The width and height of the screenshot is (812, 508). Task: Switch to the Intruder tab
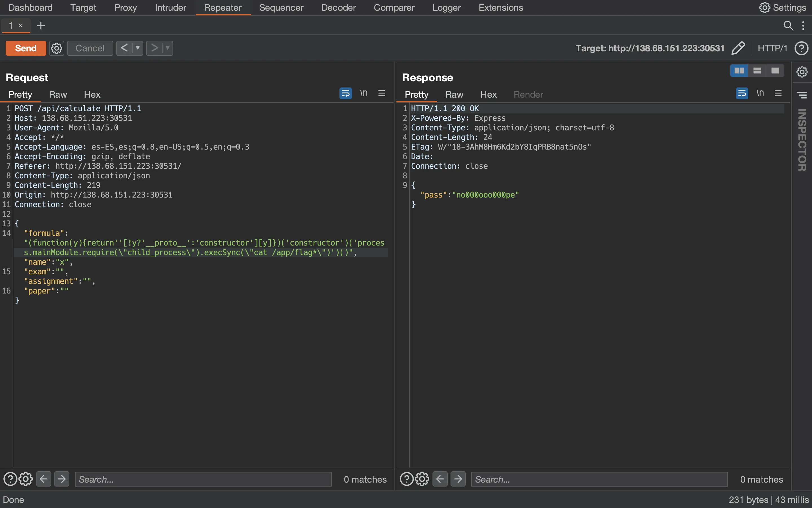point(171,7)
